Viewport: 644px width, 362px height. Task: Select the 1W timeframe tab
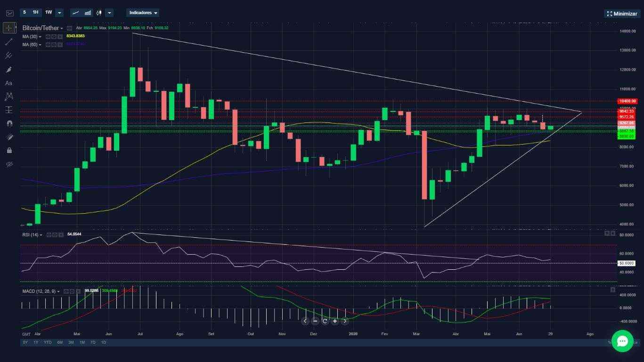tap(49, 12)
